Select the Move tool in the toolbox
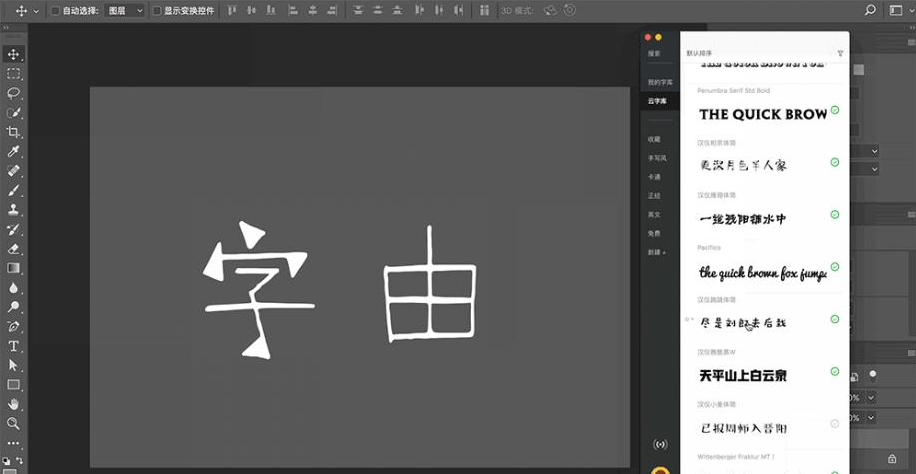Viewport: 916px width, 474px height. coord(13,54)
